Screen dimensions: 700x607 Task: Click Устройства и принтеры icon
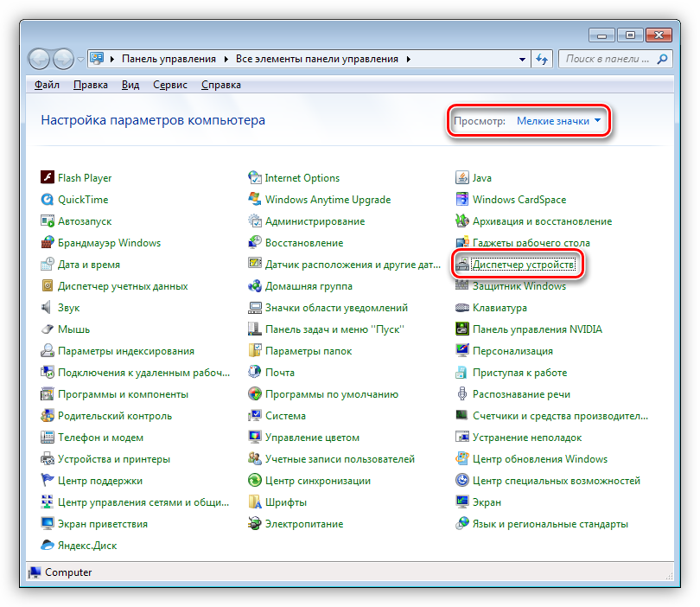[48, 459]
